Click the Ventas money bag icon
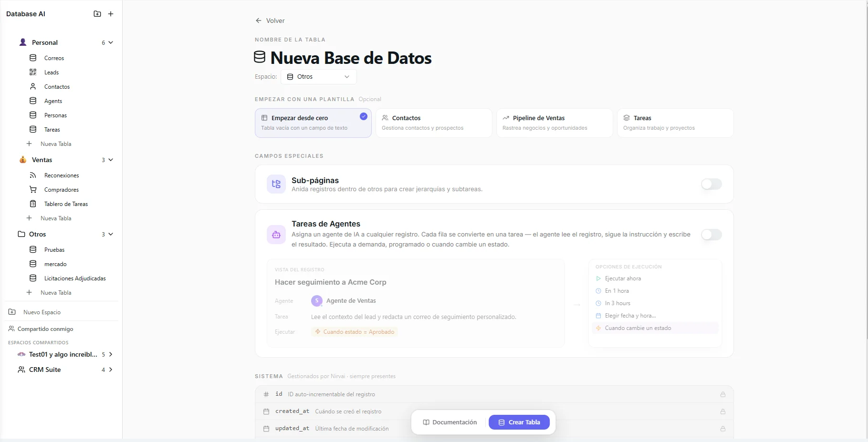Image resolution: width=868 pixels, height=442 pixels. (23, 160)
